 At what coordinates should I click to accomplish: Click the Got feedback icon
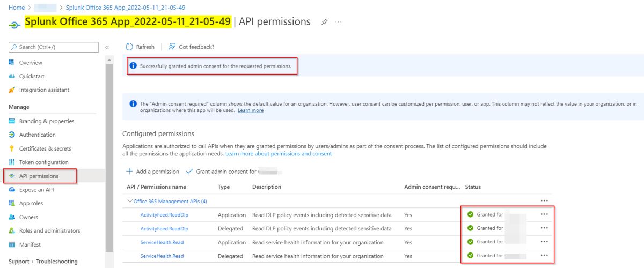pos(172,47)
